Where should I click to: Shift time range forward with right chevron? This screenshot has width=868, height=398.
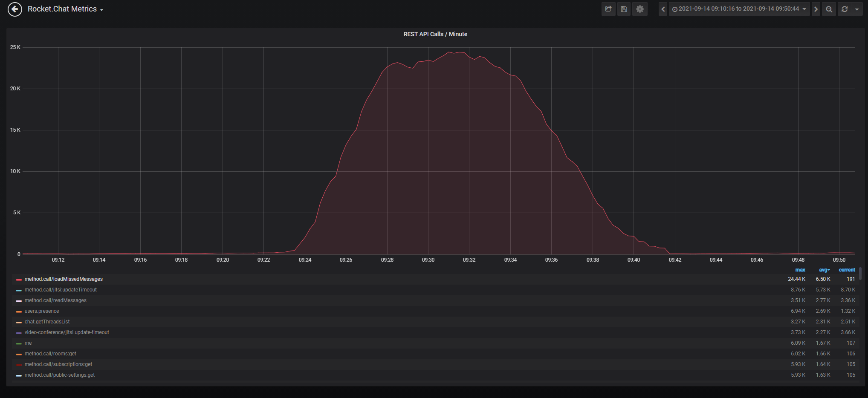816,9
